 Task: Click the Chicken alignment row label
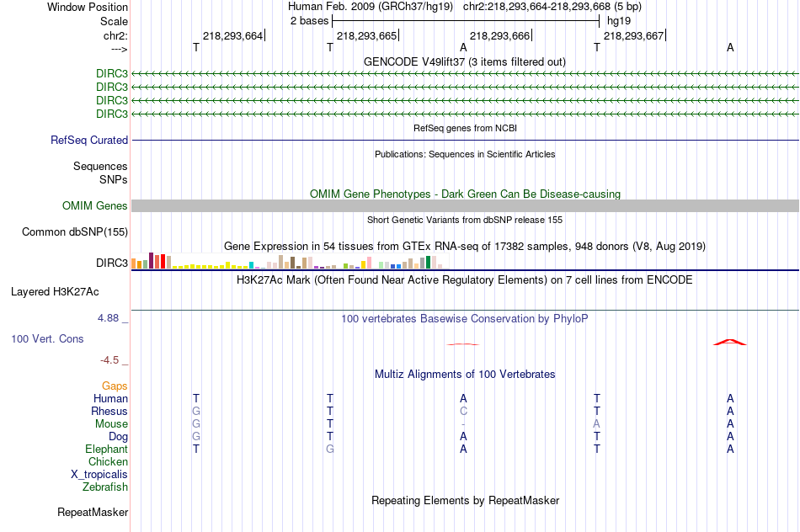[108, 462]
